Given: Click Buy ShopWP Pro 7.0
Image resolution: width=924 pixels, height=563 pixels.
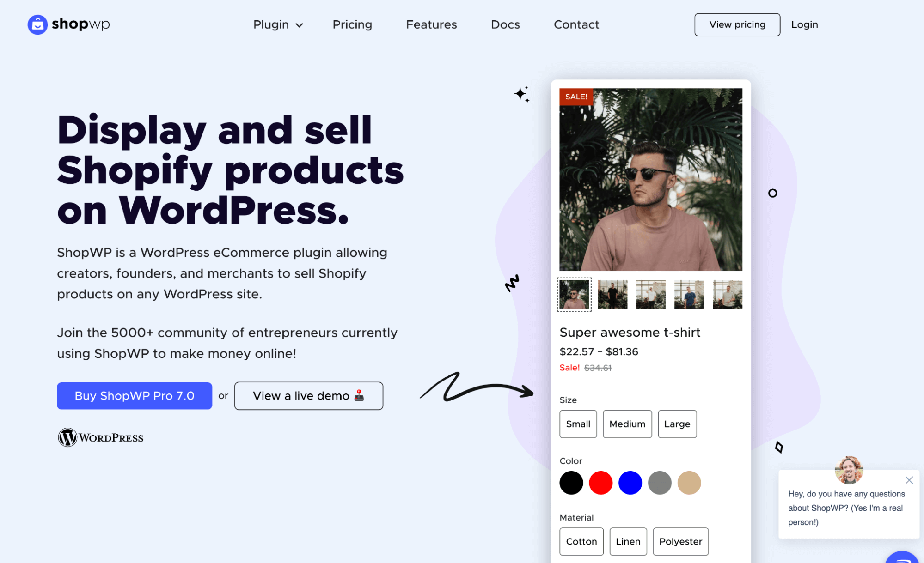Looking at the screenshot, I should coord(134,396).
